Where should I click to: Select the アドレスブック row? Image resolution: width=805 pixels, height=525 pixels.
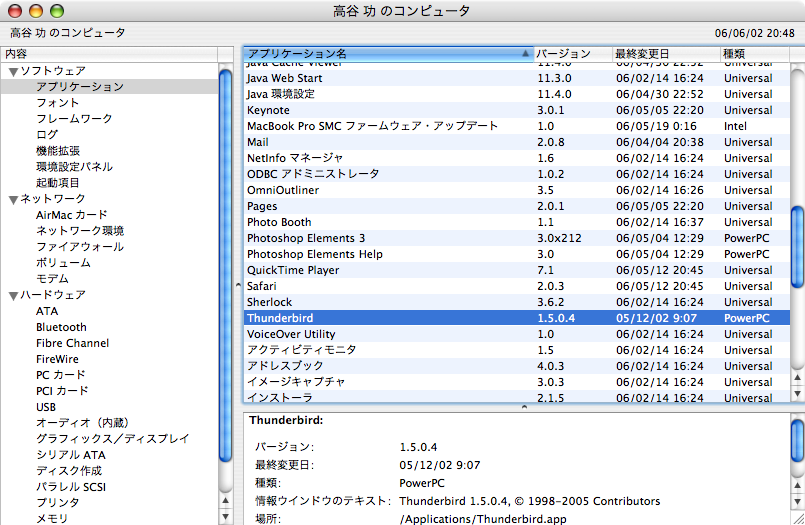click(x=516, y=366)
